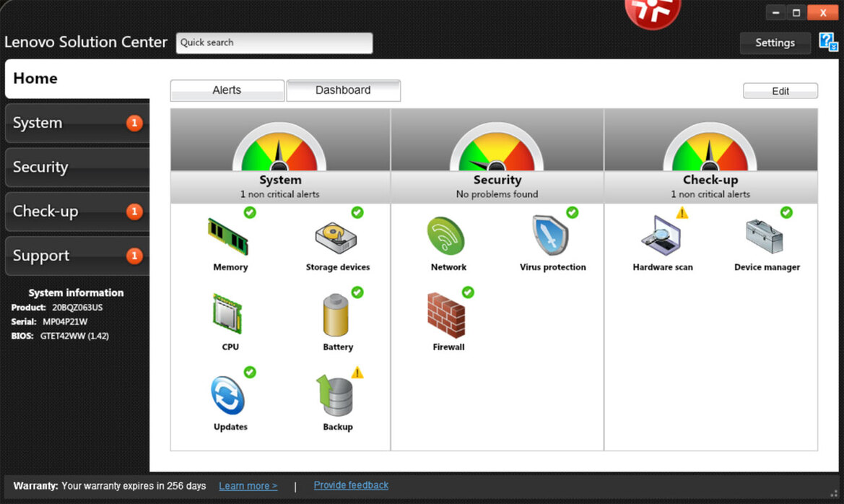Click '1 non critical alerts' under Check-up

coord(710,194)
